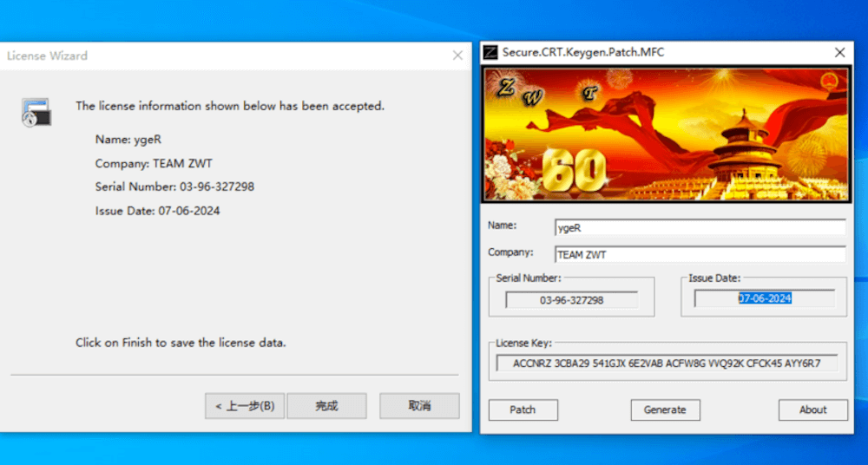
Task: Click the highlighted Issue Date field
Action: [x=764, y=298]
